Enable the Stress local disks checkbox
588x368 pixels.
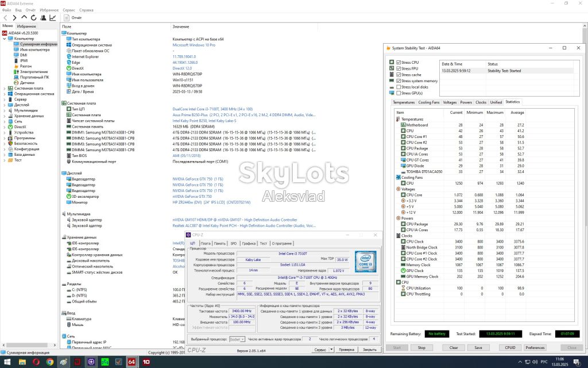pyautogui.click(x=399, y=87)
